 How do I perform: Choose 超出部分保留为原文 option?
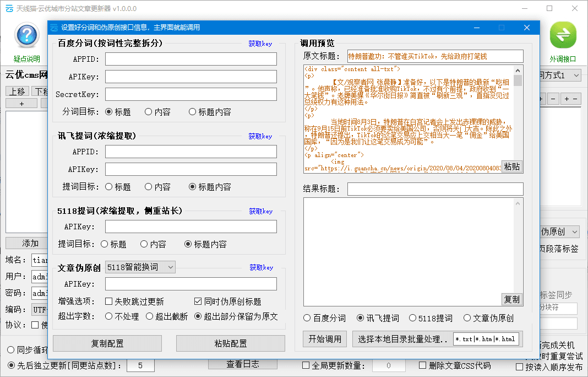(x=198, y=316)
